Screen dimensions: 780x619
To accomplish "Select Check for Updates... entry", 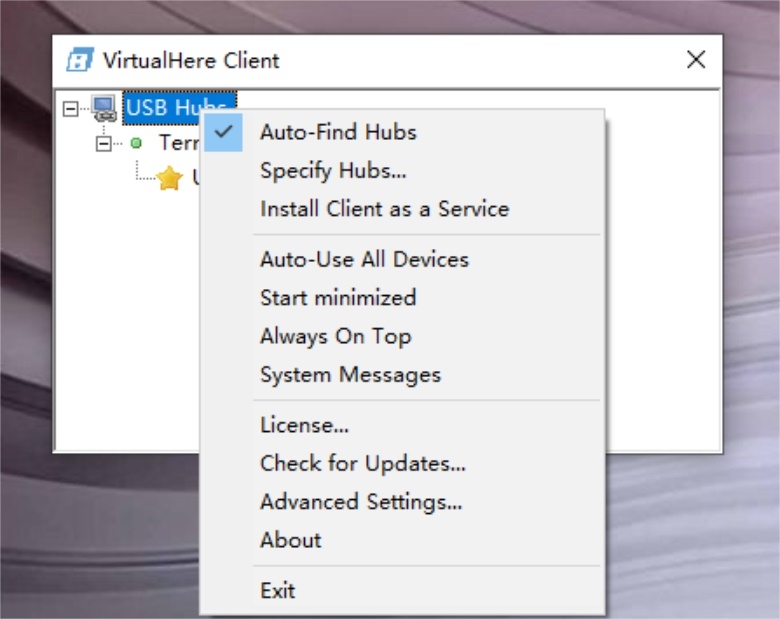I will point(402,464).
